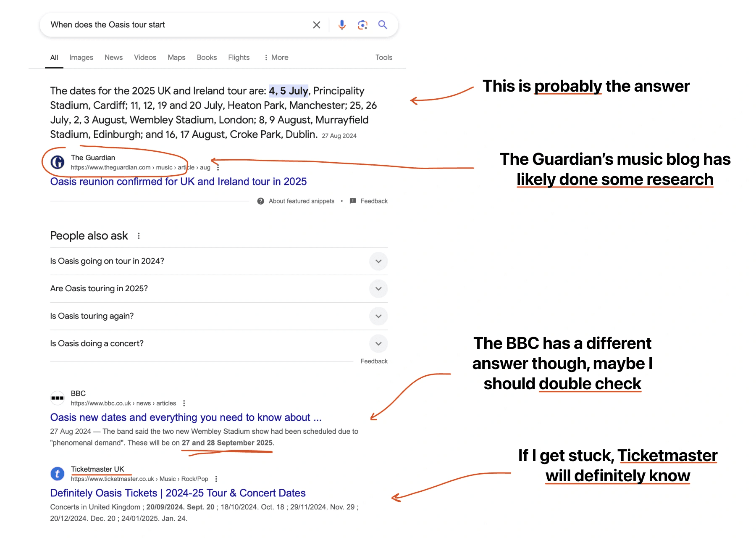Viewport: 756px width, 538px height.
Task: Clear the search box with the X icon
Action: point(317,25)
